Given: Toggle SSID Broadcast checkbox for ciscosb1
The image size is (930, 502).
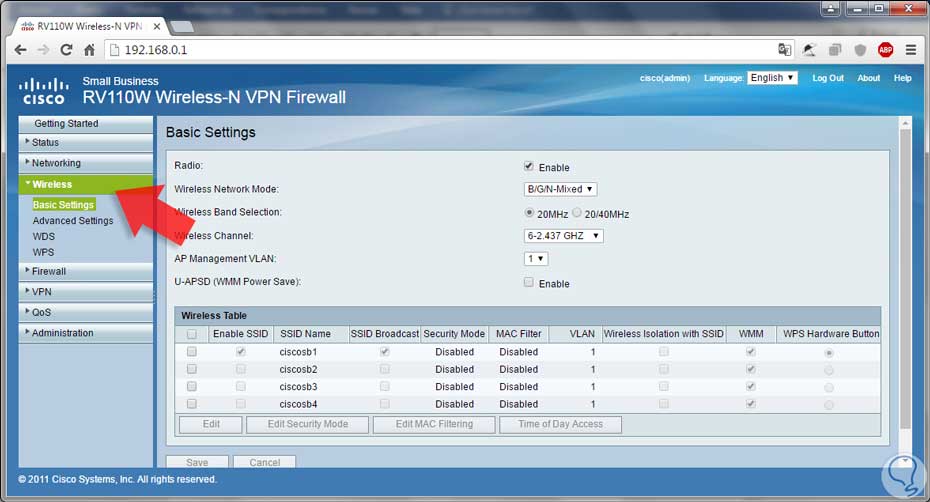Looking at the screenshot, I should pyautogui.click(x=384, y=352).
